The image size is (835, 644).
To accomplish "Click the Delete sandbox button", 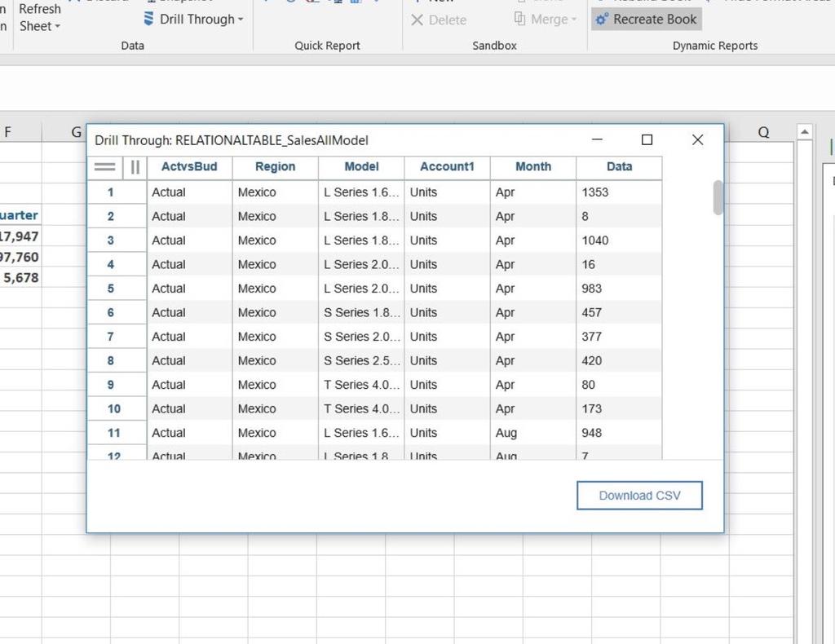I will point(439,20).
